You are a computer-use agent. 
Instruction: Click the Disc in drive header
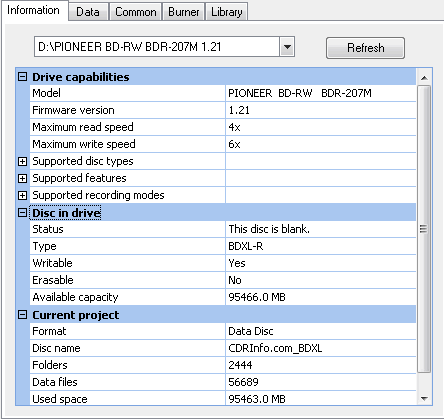click(x=66, y=213)
